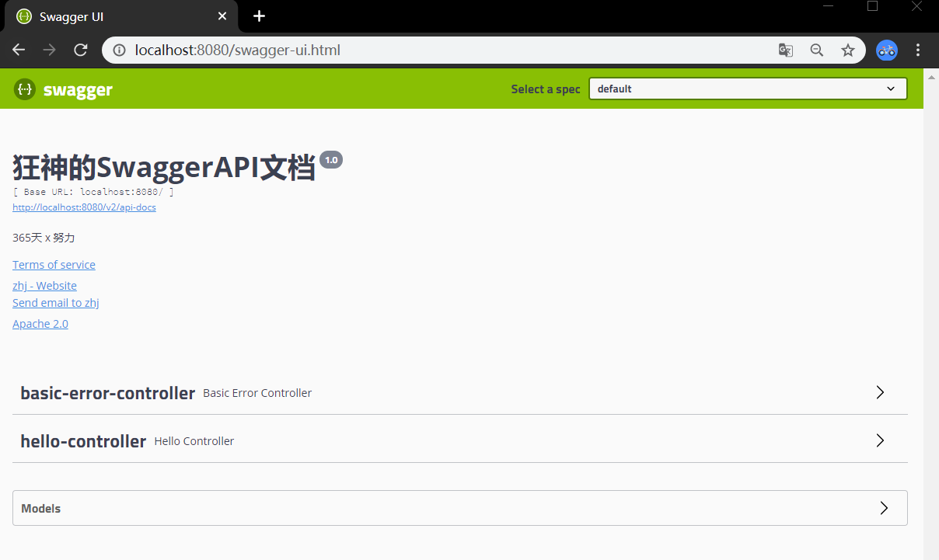The height and width of the screenshot is (560, 939).
Task: Click the Basic Error Controller description text
Action: coord(257,393)
